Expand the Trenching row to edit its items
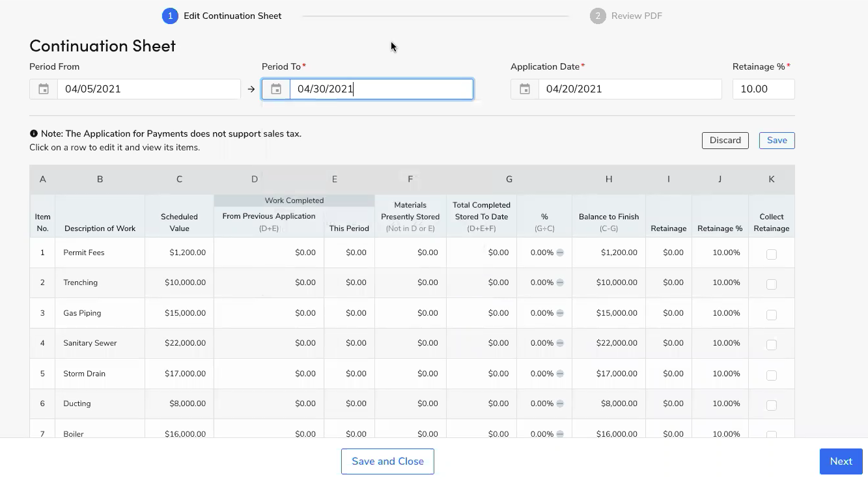868x481 pixels. tap(98, 282)
